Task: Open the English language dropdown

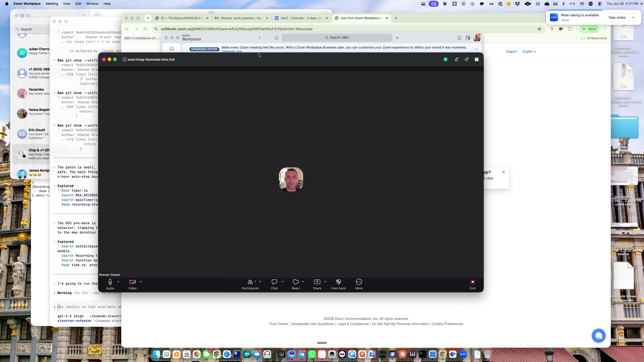Action: coord(529,51)
